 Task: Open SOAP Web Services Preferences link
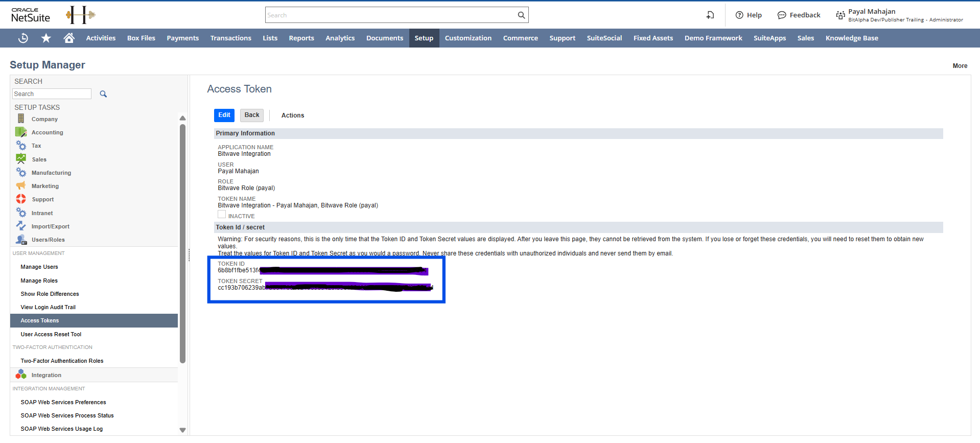63,402
